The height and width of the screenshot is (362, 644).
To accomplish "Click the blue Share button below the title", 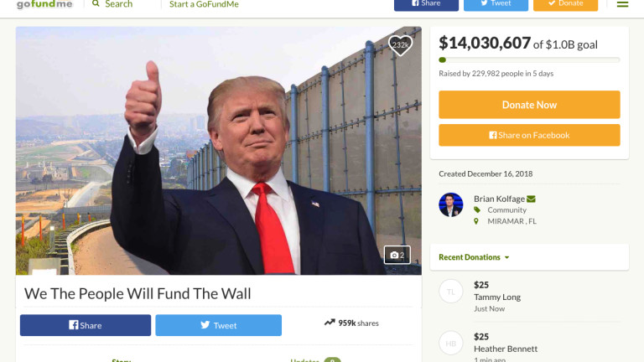I will point(86,325).
